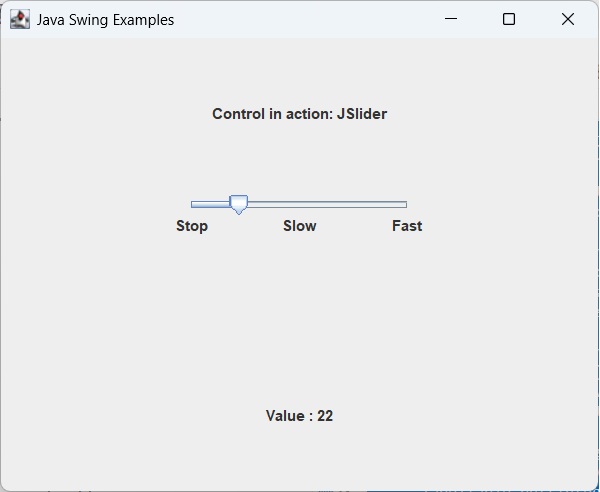Viewport: 600px width, 492px height.
Task: Click the slider thumb knob
Action: coord(238,204)
